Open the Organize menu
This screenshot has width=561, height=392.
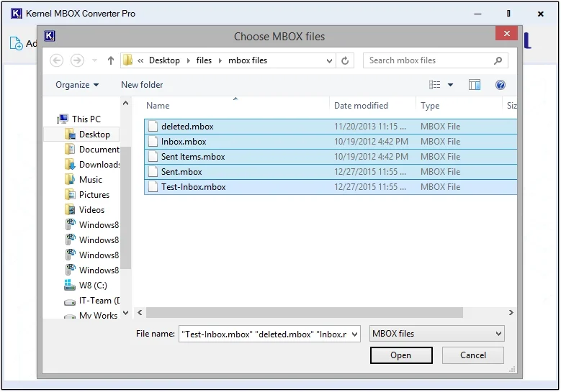pyautogui.click(x=77, y=85)
